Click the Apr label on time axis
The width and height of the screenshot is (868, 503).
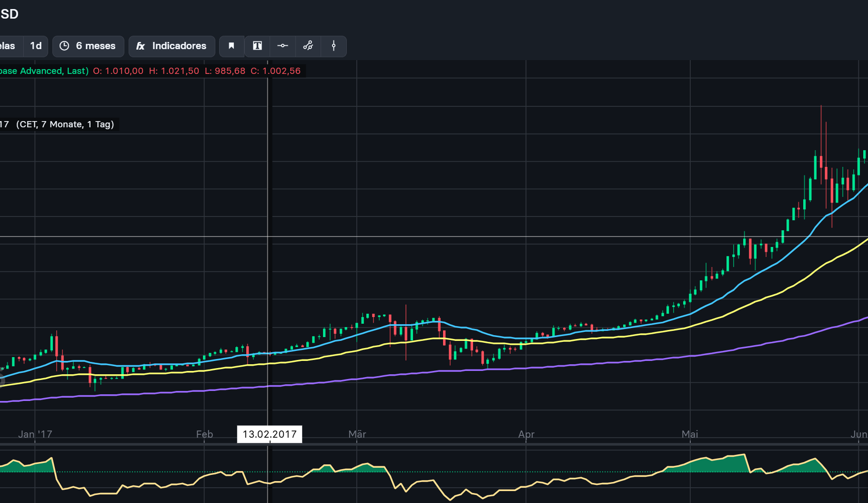tap(526, 434)
